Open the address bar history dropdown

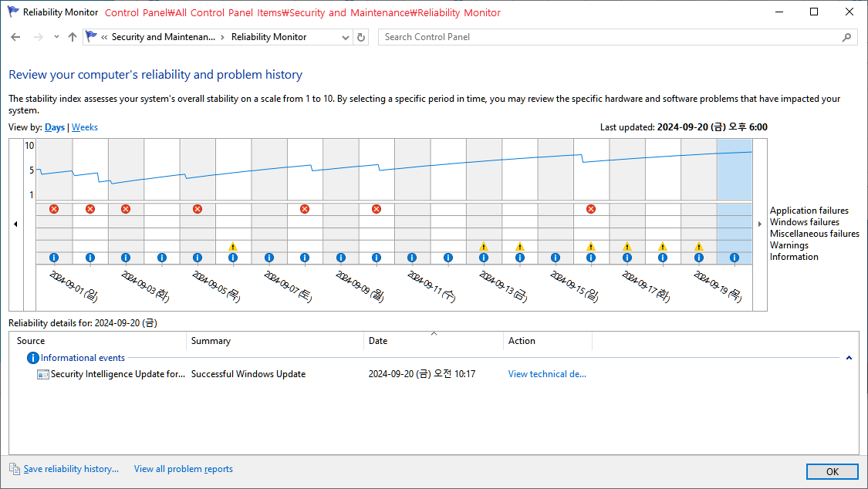[346, 38]
